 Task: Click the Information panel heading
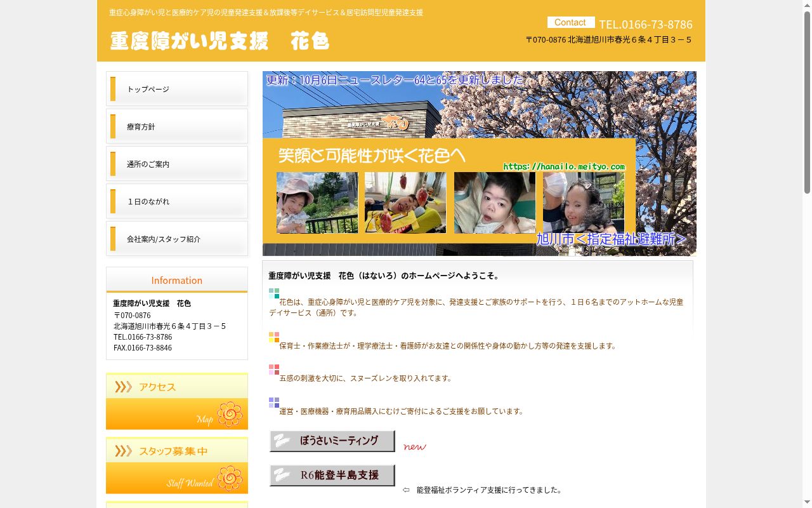click(177, 280)
